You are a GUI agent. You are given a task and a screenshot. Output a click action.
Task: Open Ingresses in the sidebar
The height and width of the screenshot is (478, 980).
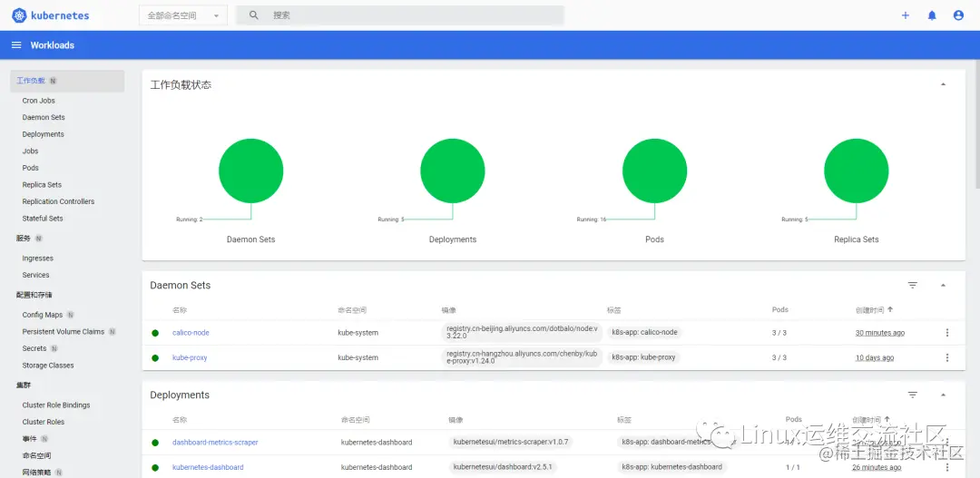coord(37,259)
